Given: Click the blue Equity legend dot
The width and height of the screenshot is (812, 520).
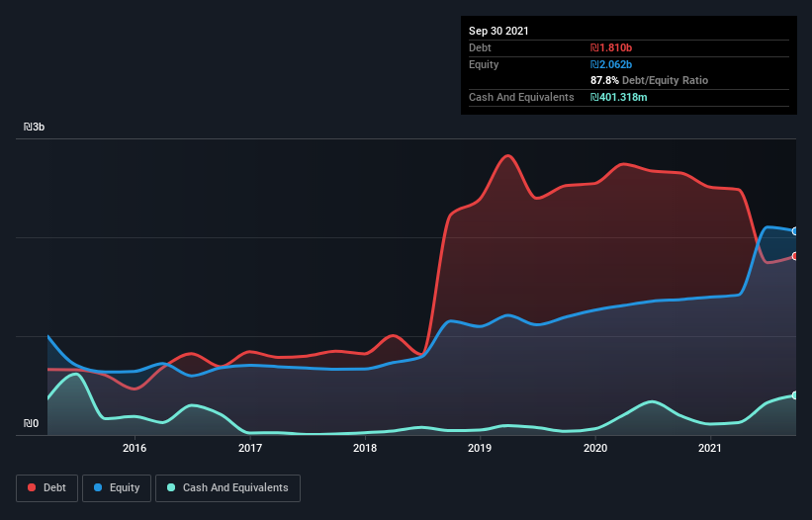Looking at the screenshot, I should tap(98, 487).
